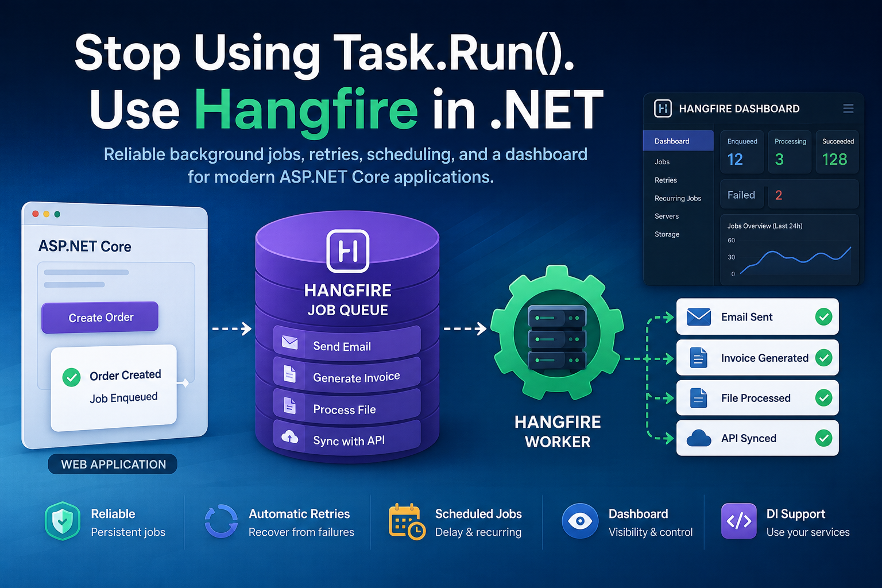Click the ASP.NET Core window title
The width and height of the screenshot is (882, 588).
85,246
